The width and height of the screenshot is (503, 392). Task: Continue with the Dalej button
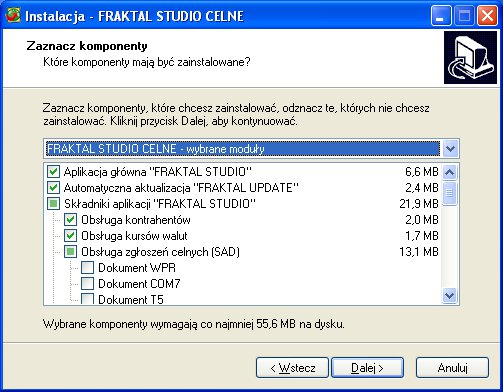click(367, 368)
